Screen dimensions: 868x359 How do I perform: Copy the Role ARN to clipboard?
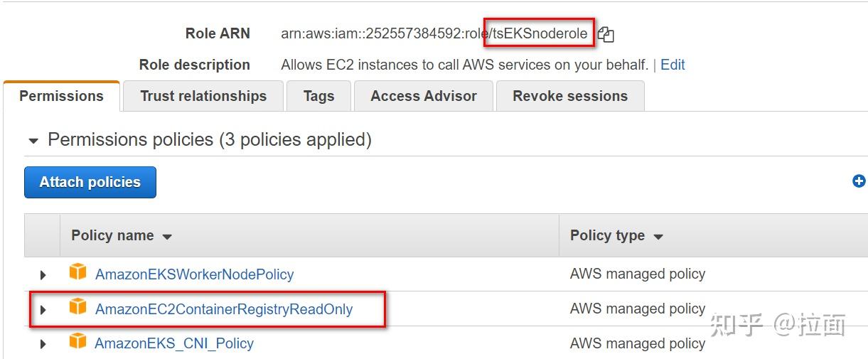606,34
